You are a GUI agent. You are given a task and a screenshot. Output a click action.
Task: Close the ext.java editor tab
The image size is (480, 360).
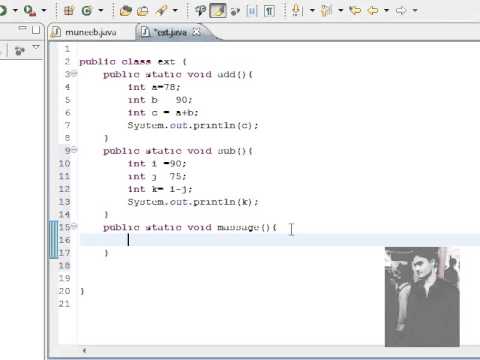click(x=197, y=32)
